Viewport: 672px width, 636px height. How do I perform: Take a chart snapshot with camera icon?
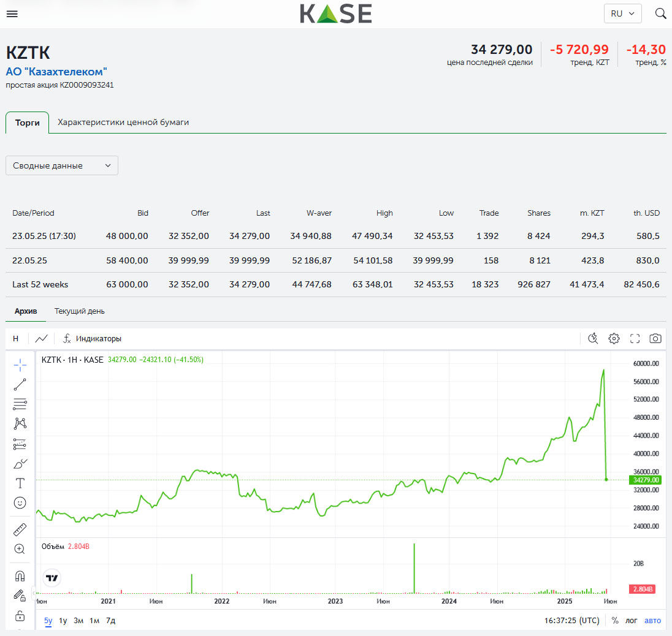click(655, 338)
